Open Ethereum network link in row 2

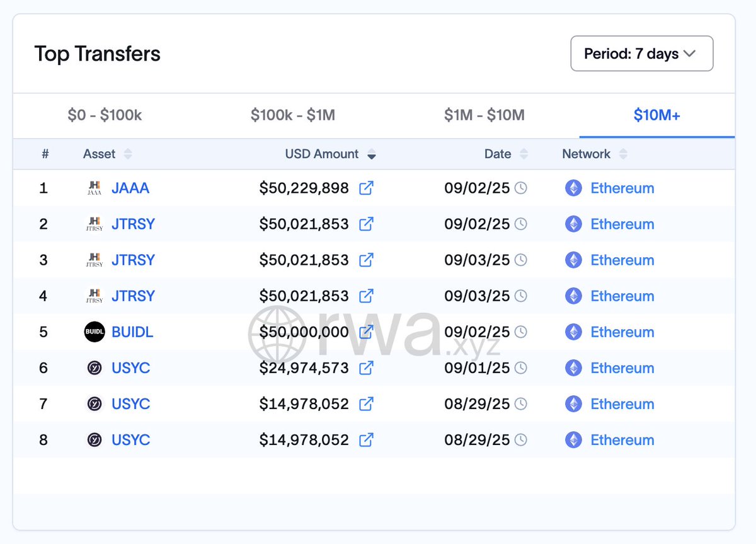point(622,224)
